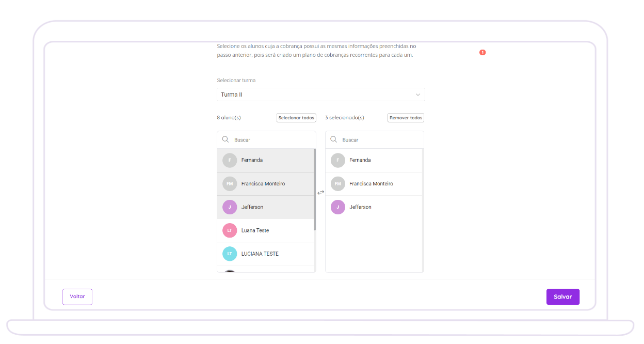Click the 3 selecionado(s) count label

pos(345,118)
